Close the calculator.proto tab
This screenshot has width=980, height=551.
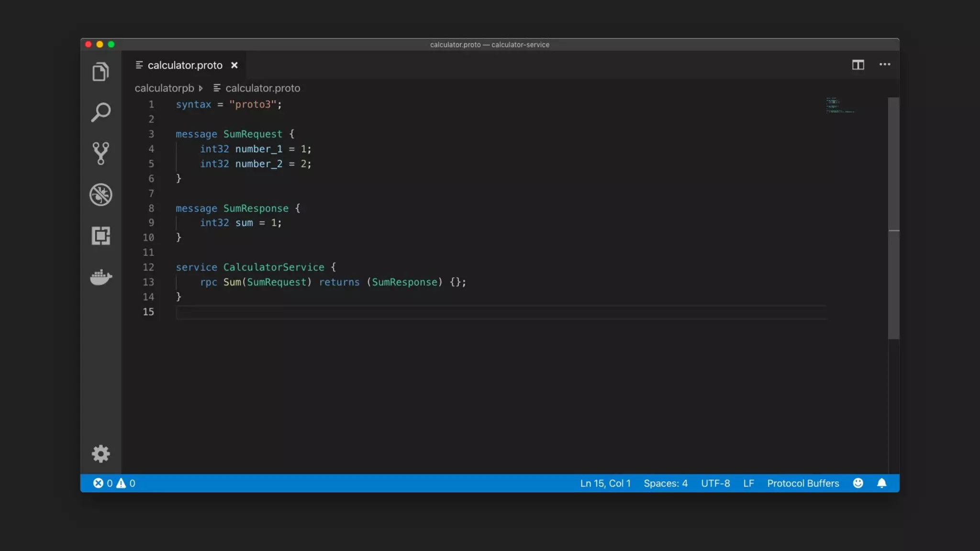[x=234, y=65]
